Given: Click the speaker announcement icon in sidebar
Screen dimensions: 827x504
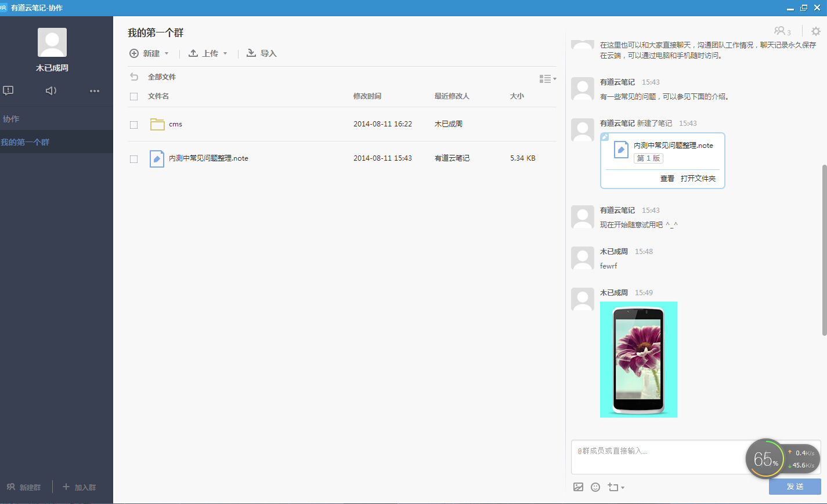Looking at the screenshot, I should point(51,90).
